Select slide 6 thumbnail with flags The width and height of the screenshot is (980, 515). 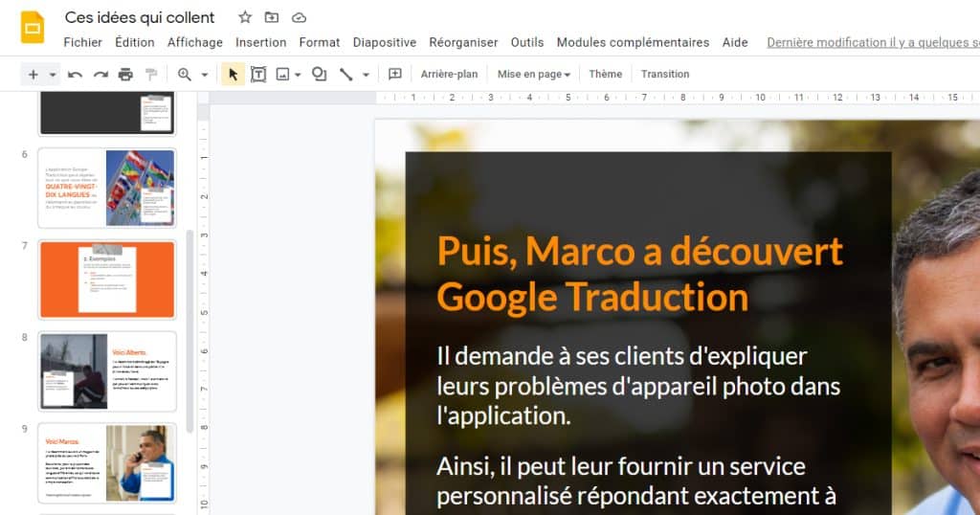point(107,189)
